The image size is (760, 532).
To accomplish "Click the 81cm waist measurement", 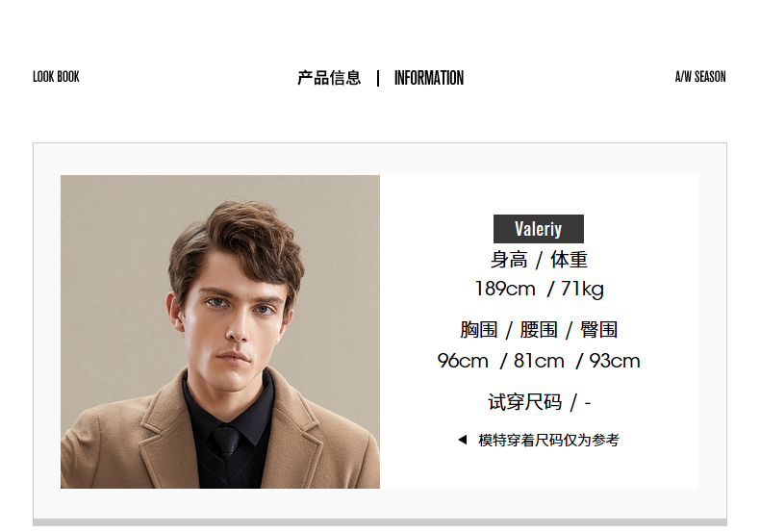I will coord(539,361).
